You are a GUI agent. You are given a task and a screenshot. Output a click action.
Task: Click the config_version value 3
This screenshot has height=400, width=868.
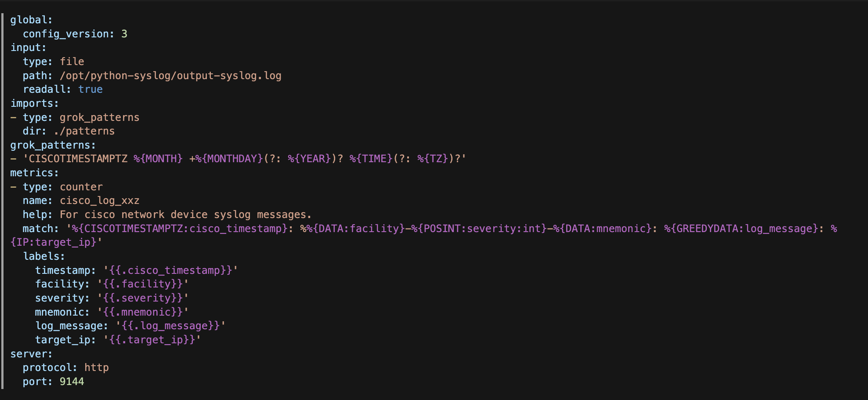pos(124,34)
